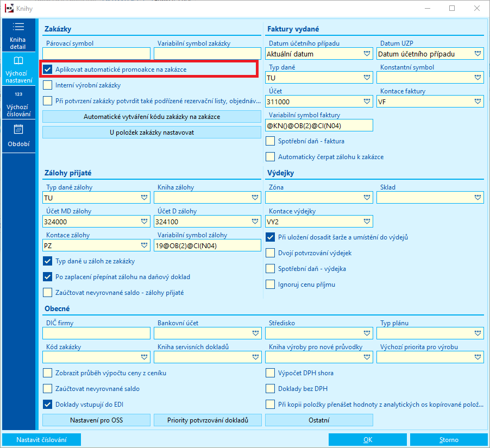Check Spotřební daň - výdejka
Image resolution: width=490 pixels, height=448 pixels.
(x=271, y=269)
